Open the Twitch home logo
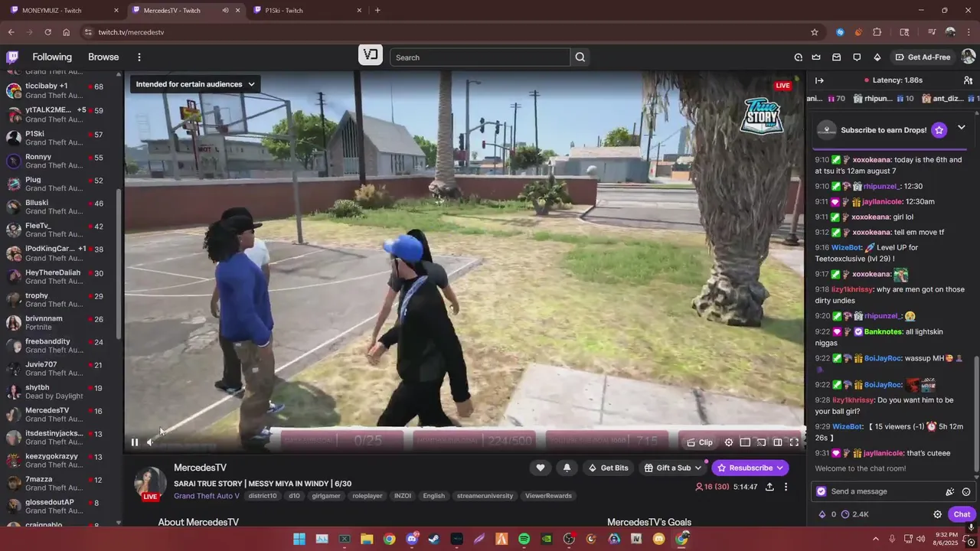The height and width of the screenshot is (551, 980). click(x=12, y=57)
